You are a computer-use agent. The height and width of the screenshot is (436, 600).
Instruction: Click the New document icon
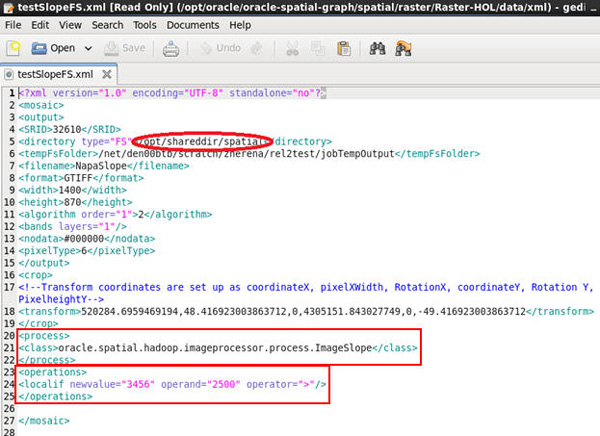pos(13,49)
